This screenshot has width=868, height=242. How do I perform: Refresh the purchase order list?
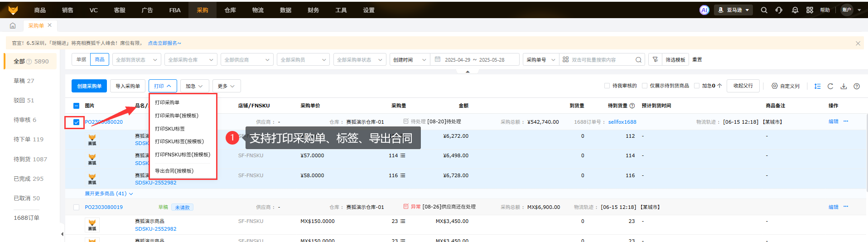point(830,86)
